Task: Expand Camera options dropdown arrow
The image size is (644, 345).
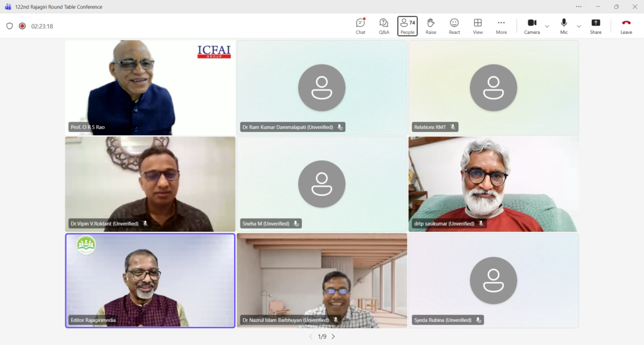Action: [547, 26]
